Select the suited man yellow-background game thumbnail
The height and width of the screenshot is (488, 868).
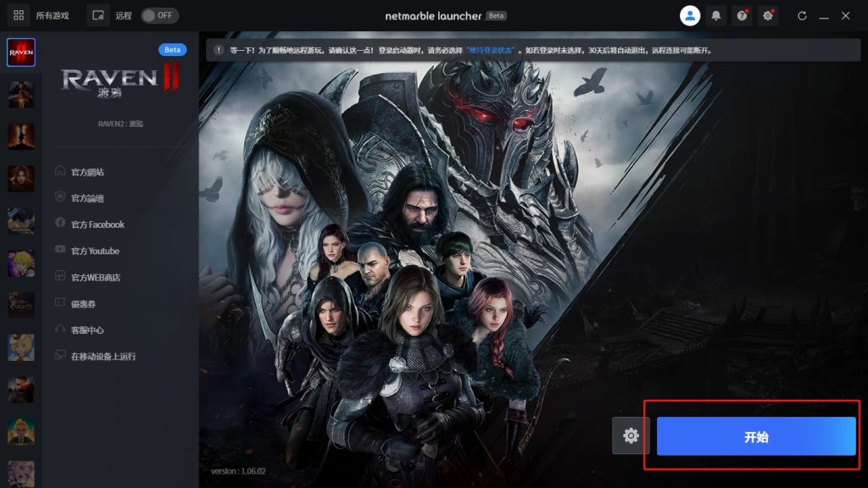pyautogui.click(x=21, y=431)
